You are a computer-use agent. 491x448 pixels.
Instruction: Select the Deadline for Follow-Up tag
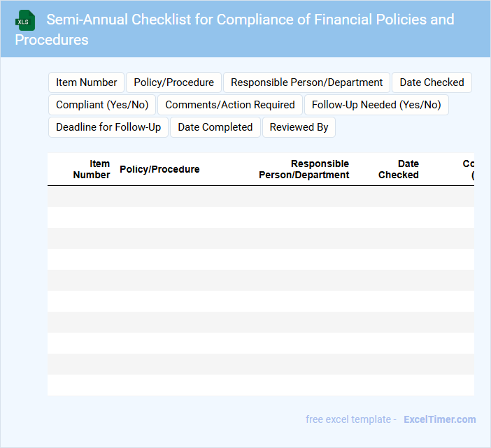[x=108, y=127]
